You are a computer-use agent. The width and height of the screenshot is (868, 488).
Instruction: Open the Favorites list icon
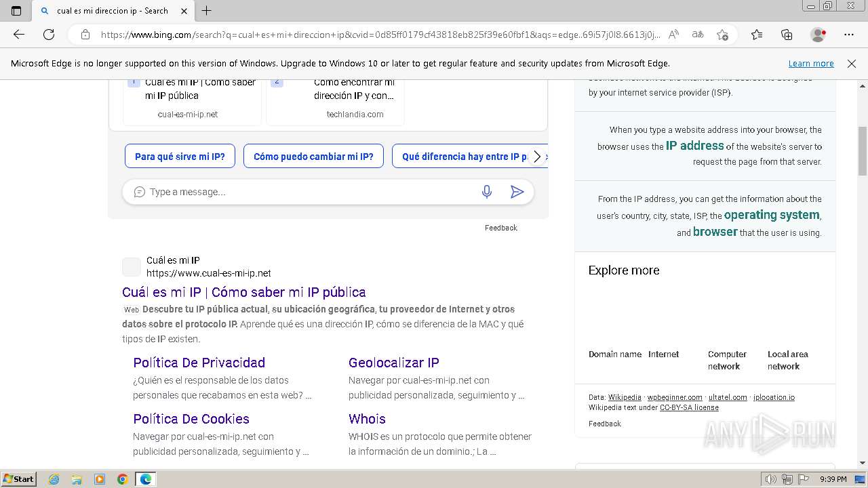757,35
